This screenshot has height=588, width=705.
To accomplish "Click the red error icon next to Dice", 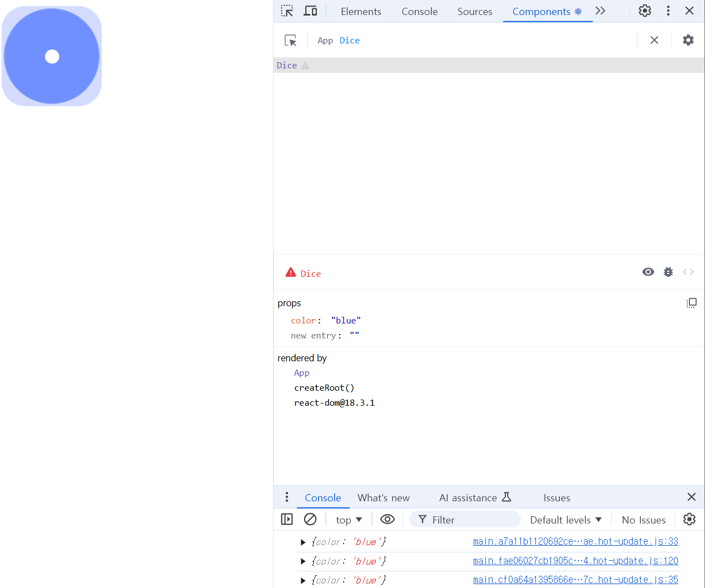I will 291,272.
